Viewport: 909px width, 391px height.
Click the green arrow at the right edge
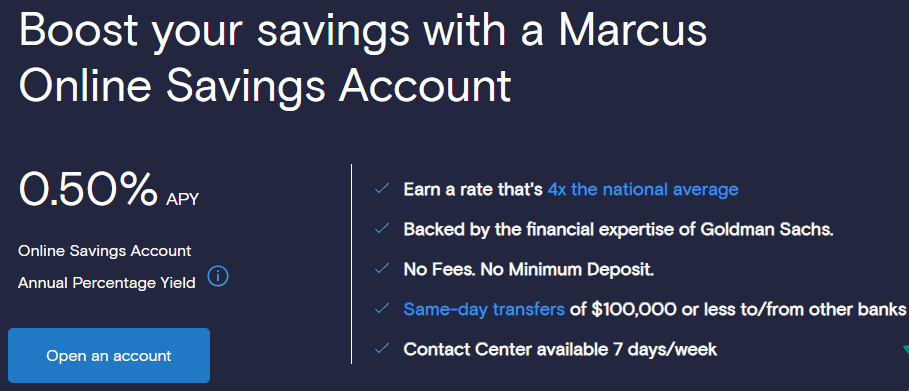click(906, 349)
